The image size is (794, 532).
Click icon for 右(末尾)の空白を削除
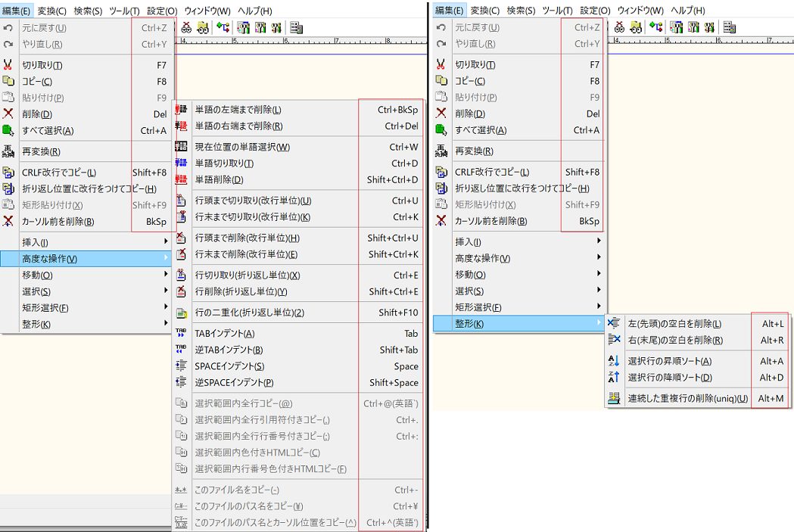click(614, 340)
